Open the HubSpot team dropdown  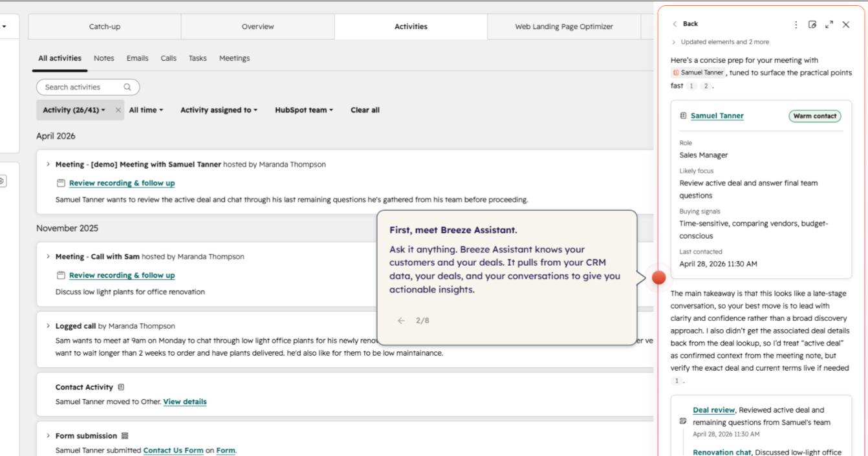pos(304,110)
